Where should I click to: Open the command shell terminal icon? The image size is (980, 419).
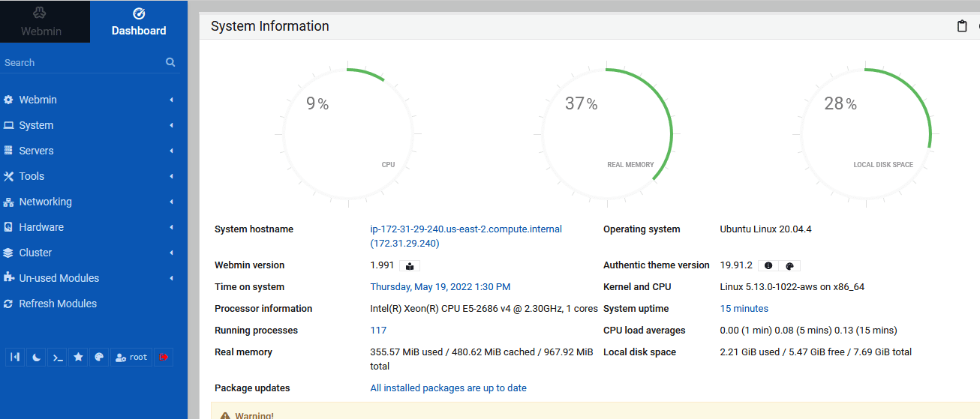point(57,358)
